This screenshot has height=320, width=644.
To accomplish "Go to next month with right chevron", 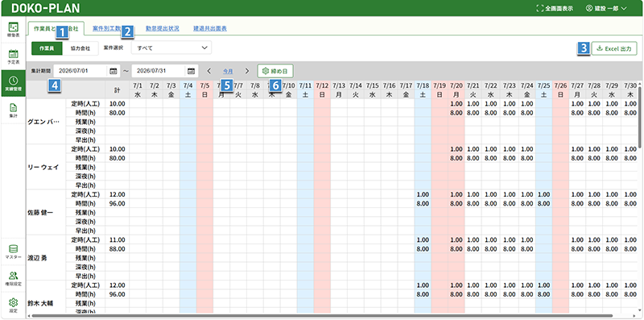I will tap(247, 71).
